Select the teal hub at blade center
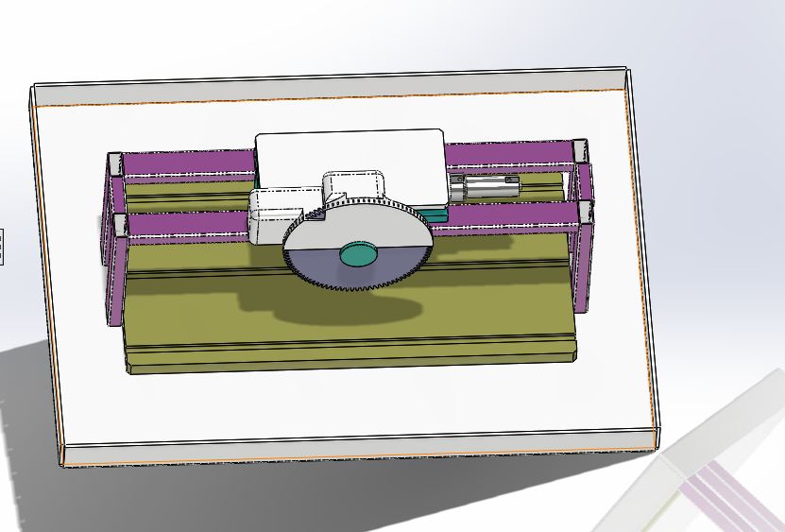Image resolution: width=785 pixels, height=532 pixels. (358, 253)
